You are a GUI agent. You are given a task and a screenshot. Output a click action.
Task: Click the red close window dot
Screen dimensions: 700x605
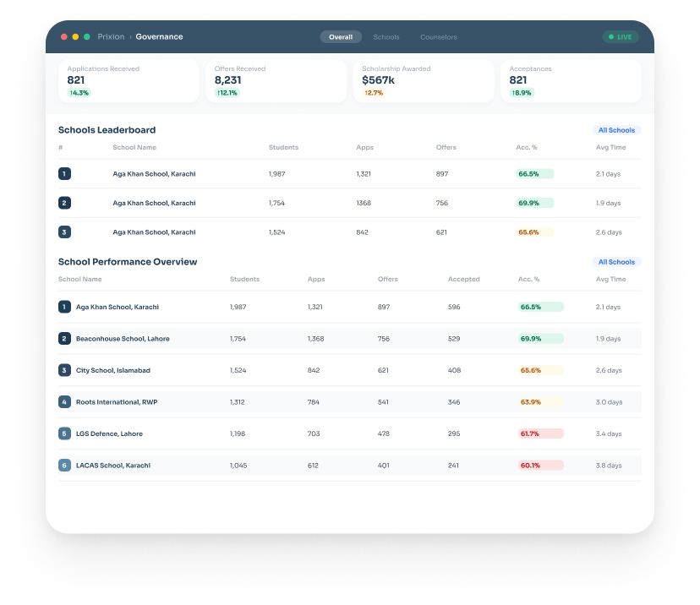coord(64,36)
